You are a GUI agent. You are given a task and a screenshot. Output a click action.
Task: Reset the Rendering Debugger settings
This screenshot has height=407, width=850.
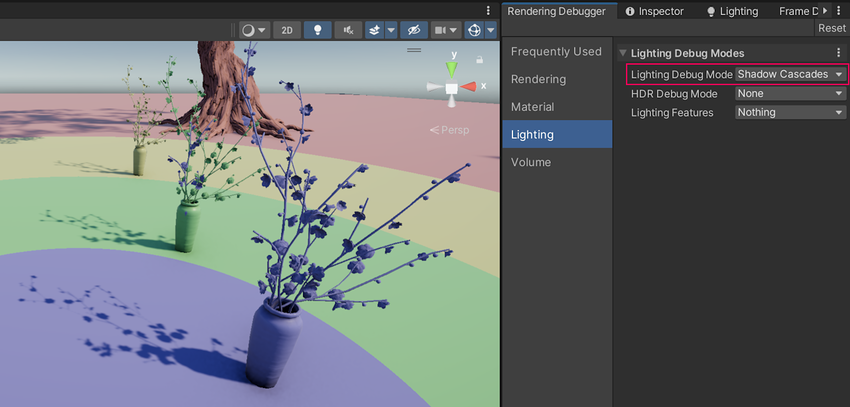831,28
